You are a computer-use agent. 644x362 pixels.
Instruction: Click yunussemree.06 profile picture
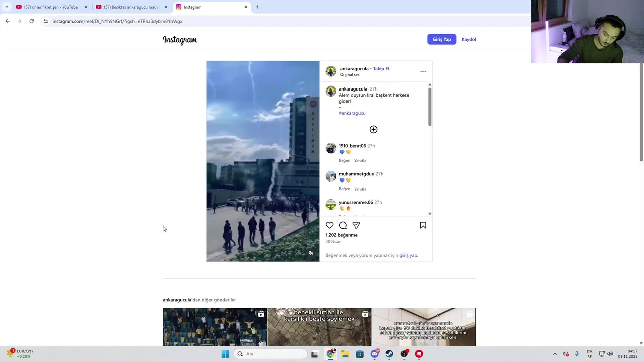(x=331, y=205)
